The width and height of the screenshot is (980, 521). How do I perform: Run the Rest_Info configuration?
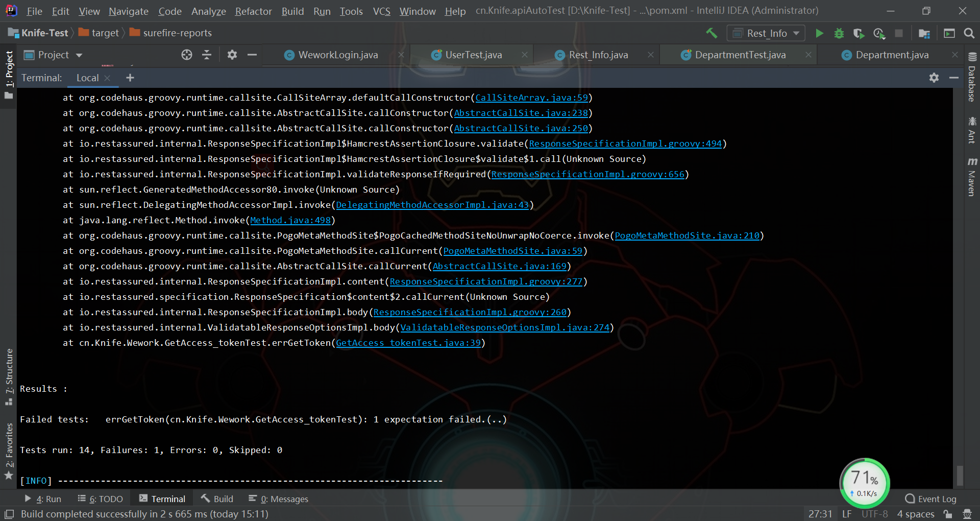tap(819, 33)
